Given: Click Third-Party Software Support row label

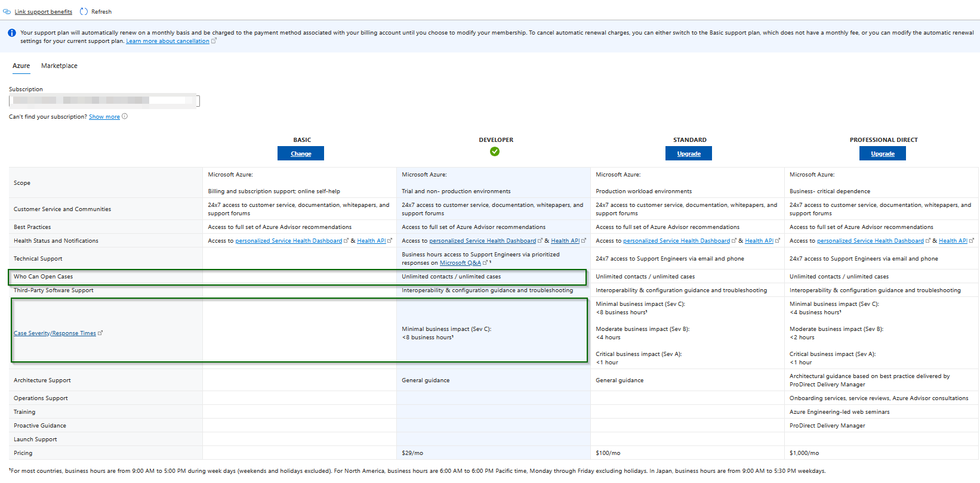Looking at the screenshot, I should click(54, 290).
